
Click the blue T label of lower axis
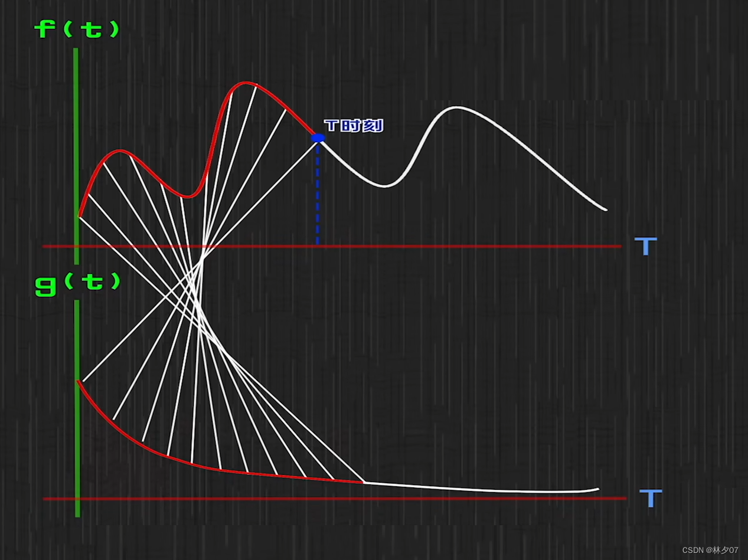coord(650,498)
